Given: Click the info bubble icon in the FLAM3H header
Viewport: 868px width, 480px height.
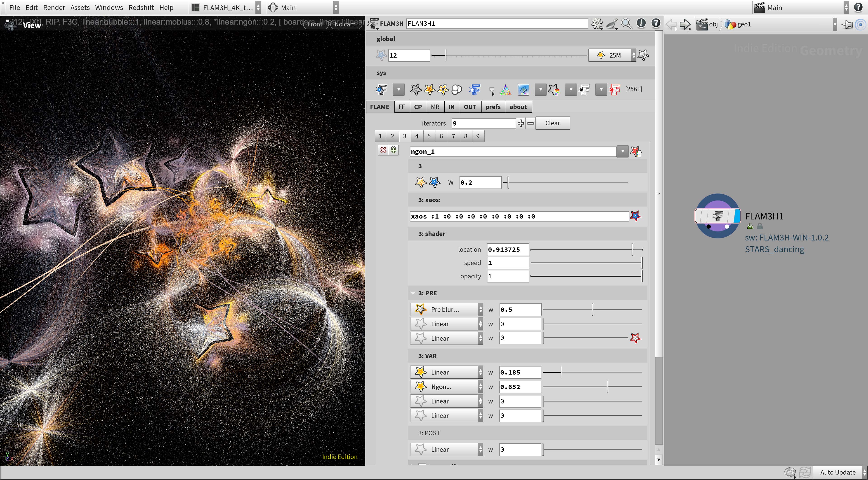Looking at the screenshot, I should [641, 23].
